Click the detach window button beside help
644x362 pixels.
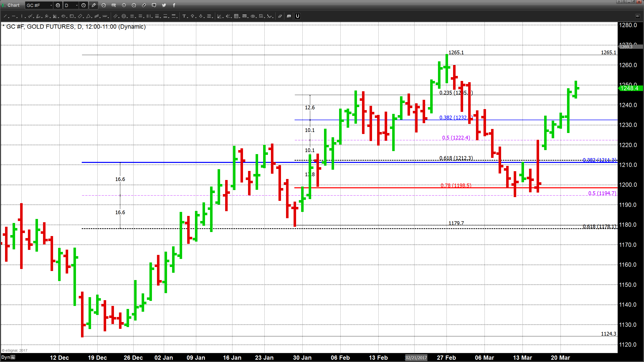coord(624,2)
